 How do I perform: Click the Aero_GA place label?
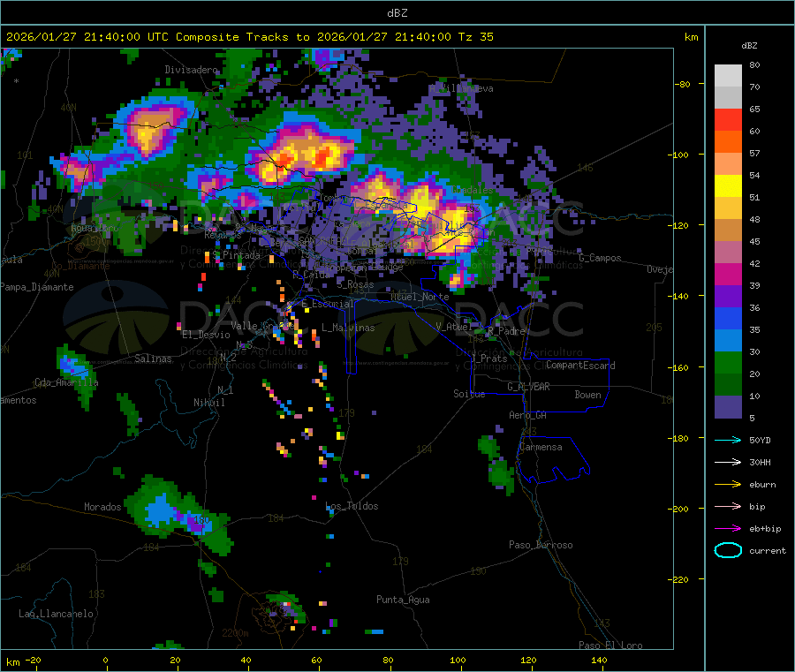(527, 415)
